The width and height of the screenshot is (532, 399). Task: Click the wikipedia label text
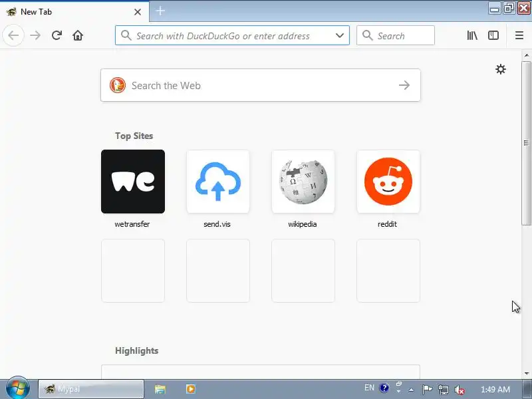(x=303, y=224)
